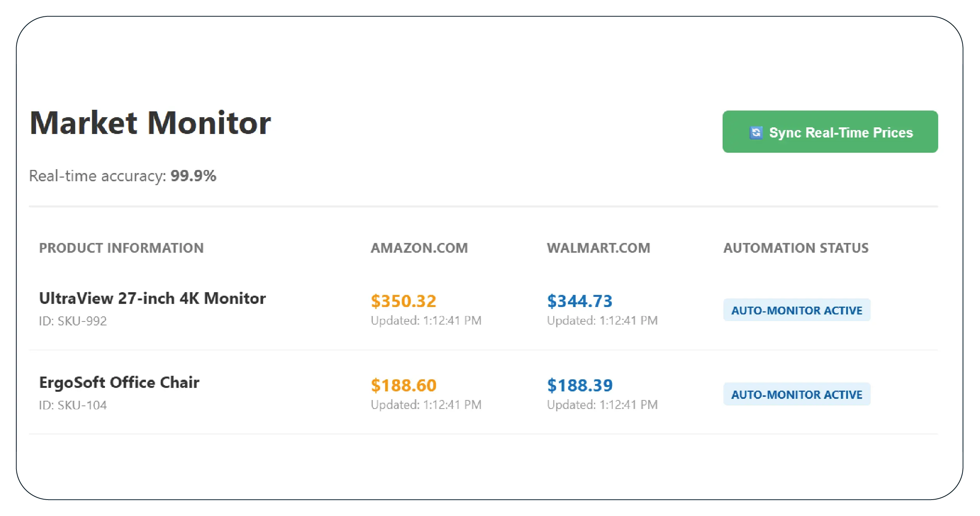The height and width of the screenshot is (516, 980).
Task: Click the updated timestamp under ErgoSoft's Walmart price
Action: click(x=602, y=404)
